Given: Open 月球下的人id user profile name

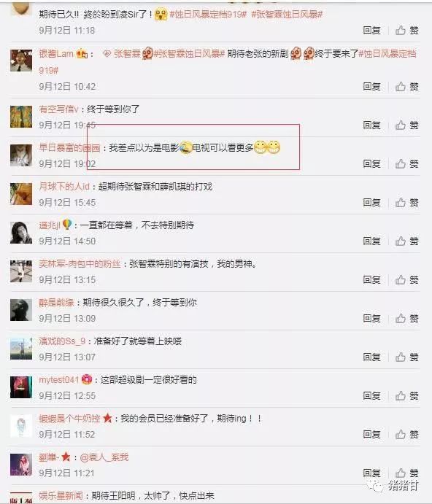Looking at the screenshot, I should click(64, 187).
